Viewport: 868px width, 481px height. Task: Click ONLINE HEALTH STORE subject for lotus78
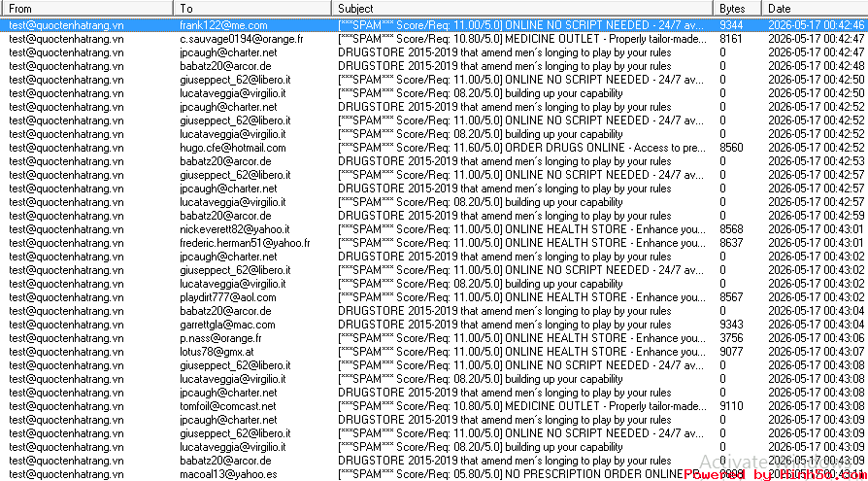coord(522,352)
